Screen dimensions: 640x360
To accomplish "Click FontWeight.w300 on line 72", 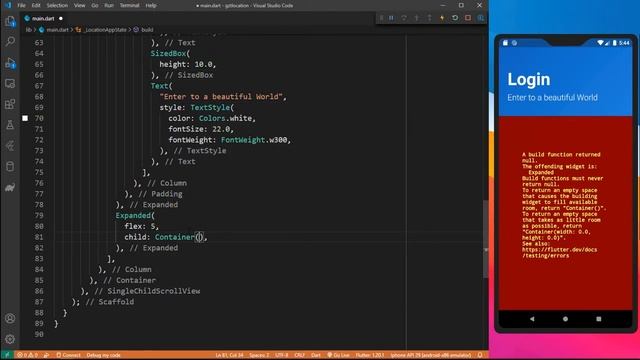I will click(x=254, y=140).
